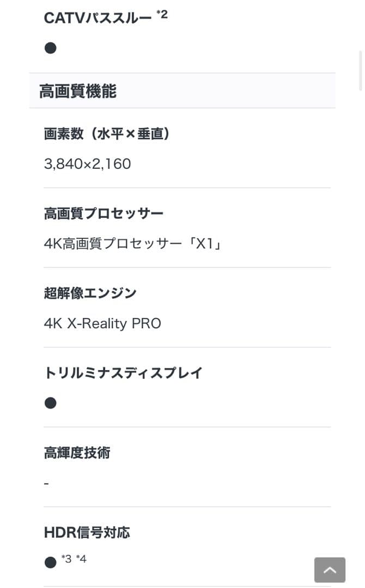Select the 超解像エンジン heading
The height and width of the screenshot is (588, 365).
pyautogui.click(x=90, y=293)
